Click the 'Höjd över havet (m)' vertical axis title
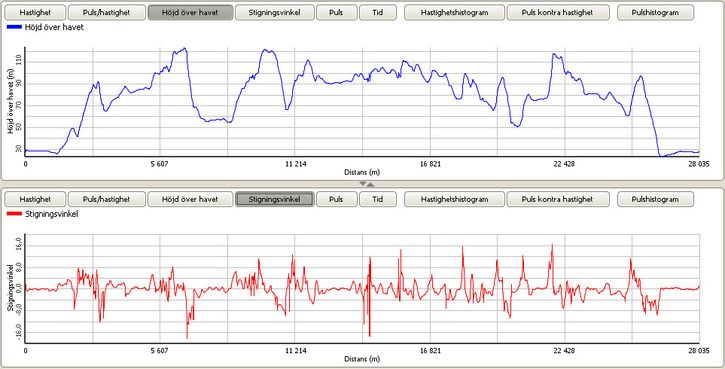 [10, 101]
